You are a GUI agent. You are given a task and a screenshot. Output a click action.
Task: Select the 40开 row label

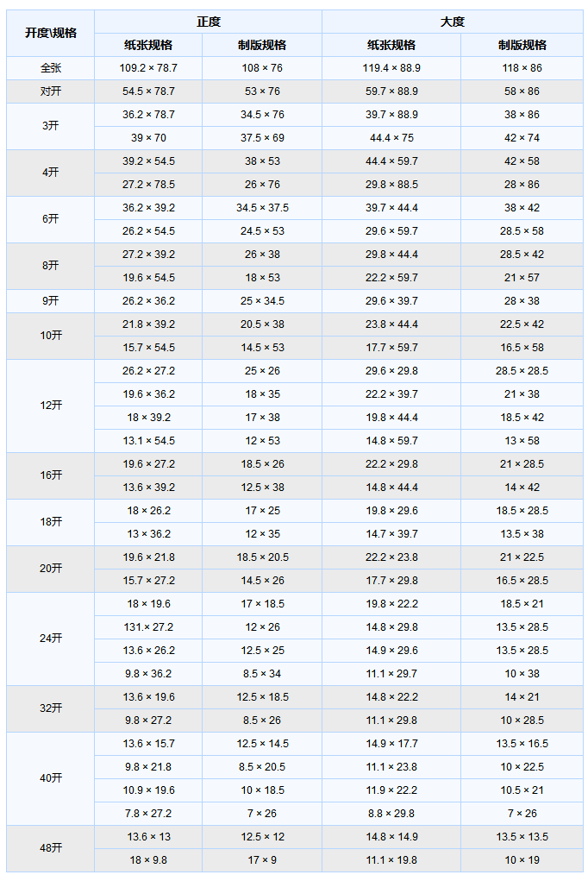point(51,778)
